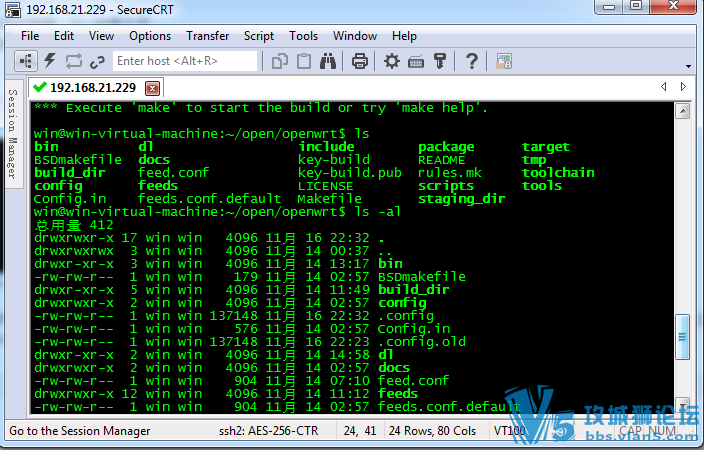Click the 'package' directory name
Viewport: 704px width, 450px height.
446,147
